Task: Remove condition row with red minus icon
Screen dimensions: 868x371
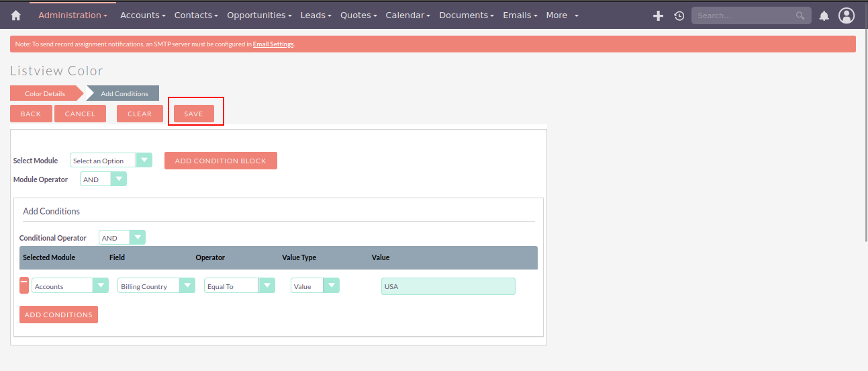Action: click(24, 285)
